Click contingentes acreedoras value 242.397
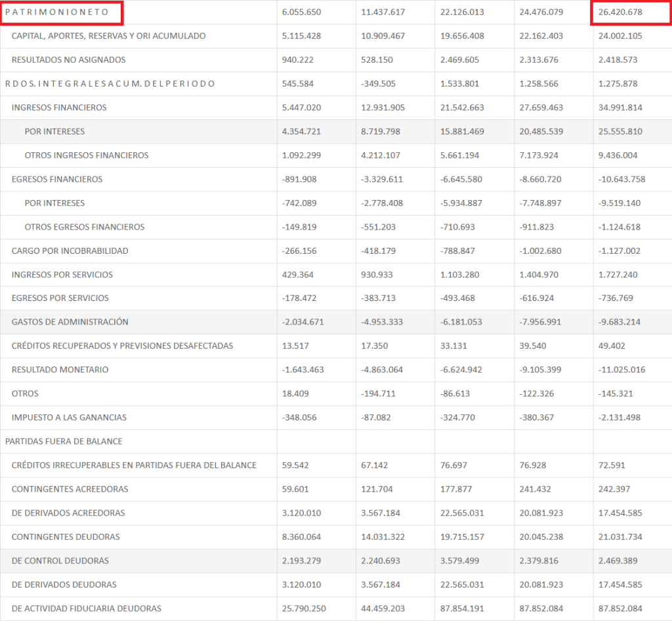Image resolution: width=672 pixels, height=621 pixels. click(x=614, y=489)
